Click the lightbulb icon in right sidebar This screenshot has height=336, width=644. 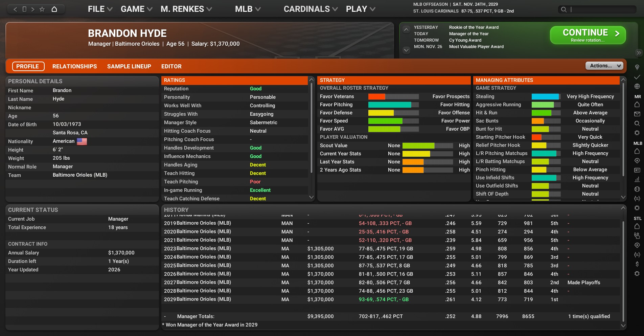(x=637, y=67)
